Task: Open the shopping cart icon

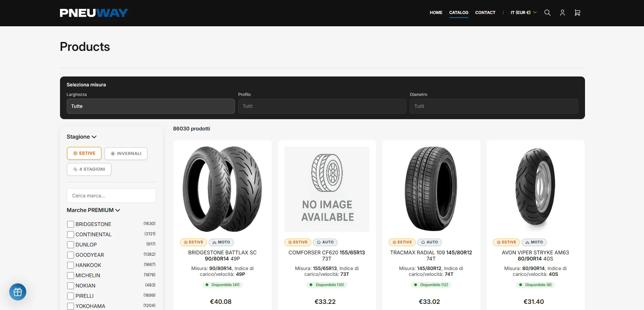Action: pyautogui.click(x=577, y=13)
